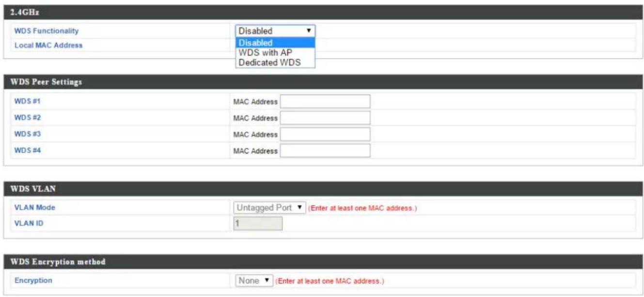
Task: Click the VLAN Mode label
Action: point(34,208)
